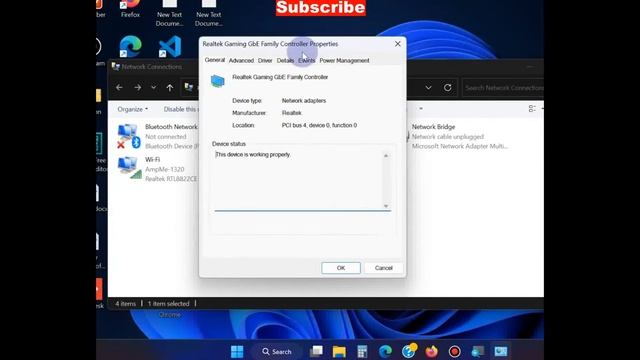This screenshot has width=640, height=360.
Task: Click Cancel in Properties dialog
Action: point(383,268)
